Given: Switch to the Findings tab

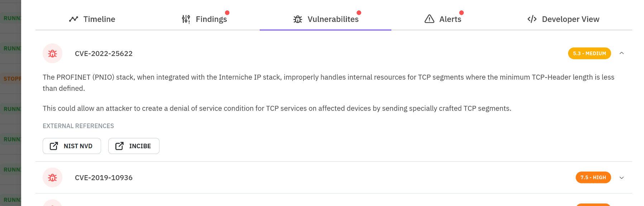Looking at the screenshot, I should (211, 19).
